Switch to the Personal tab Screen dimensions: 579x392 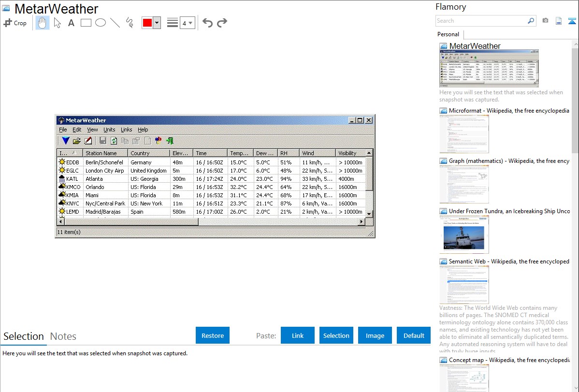point(448,34)
